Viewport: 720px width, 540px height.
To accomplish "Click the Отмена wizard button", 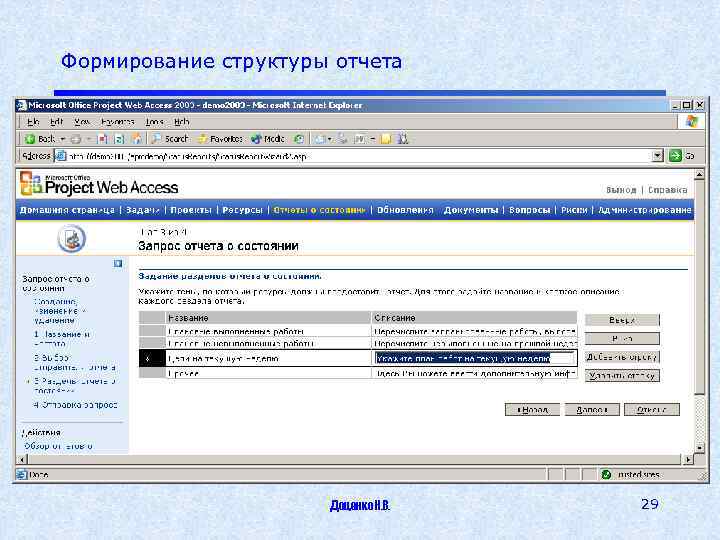I will 652,410.
